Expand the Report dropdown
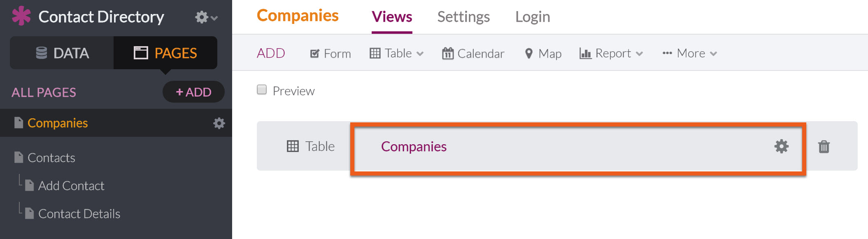Screen dimensions: 868x239 [611, 53]
